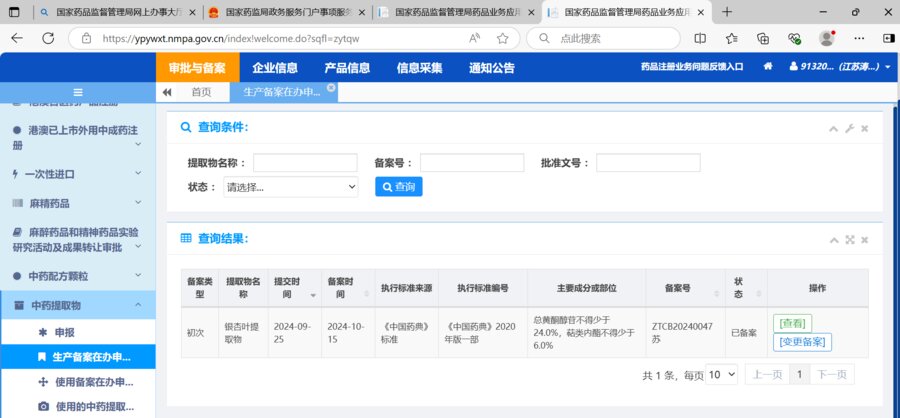This screenshot has width=900, height=418.
Task: Click 查看 for 银杏叶提取物 row
Action: pyautogui.click(x=792, y=324)
